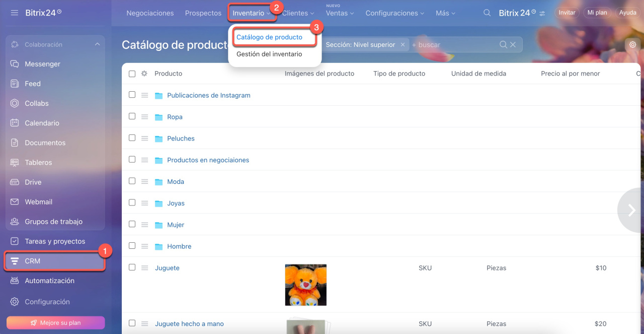This screenshot has width=644, height=334.
Task: Click the Unidad de medida column header
Action: pyautogui.click(x=478, y=74)
